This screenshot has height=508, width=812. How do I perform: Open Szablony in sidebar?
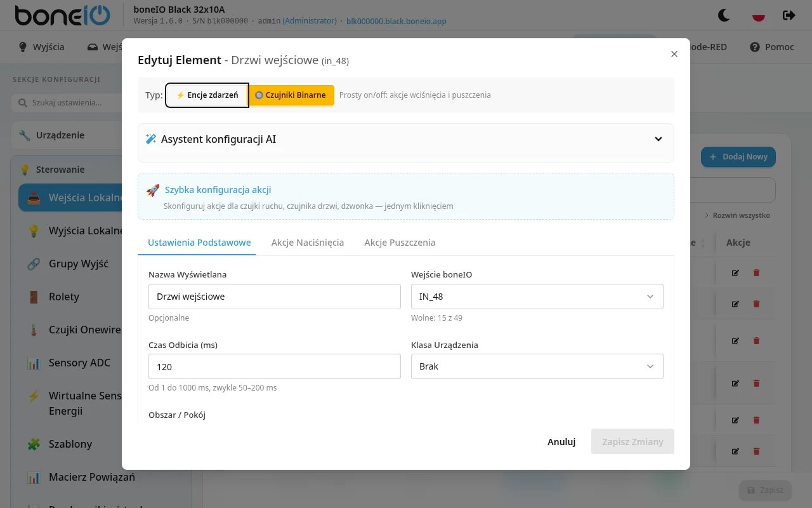[70, 444]
